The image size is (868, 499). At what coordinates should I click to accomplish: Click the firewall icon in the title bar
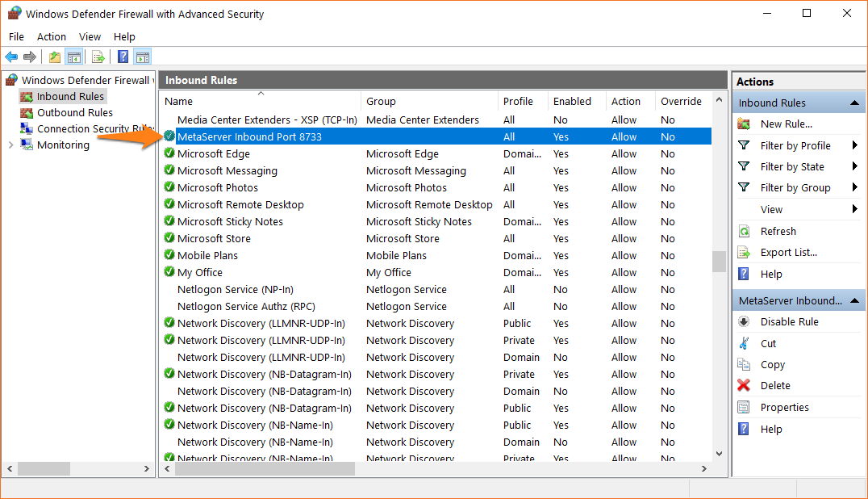15,13
